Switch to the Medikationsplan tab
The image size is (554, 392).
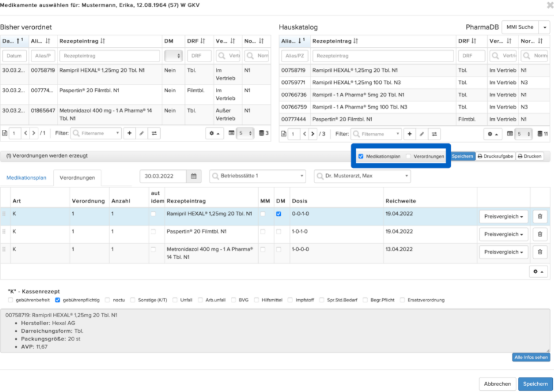pos(26,177)
